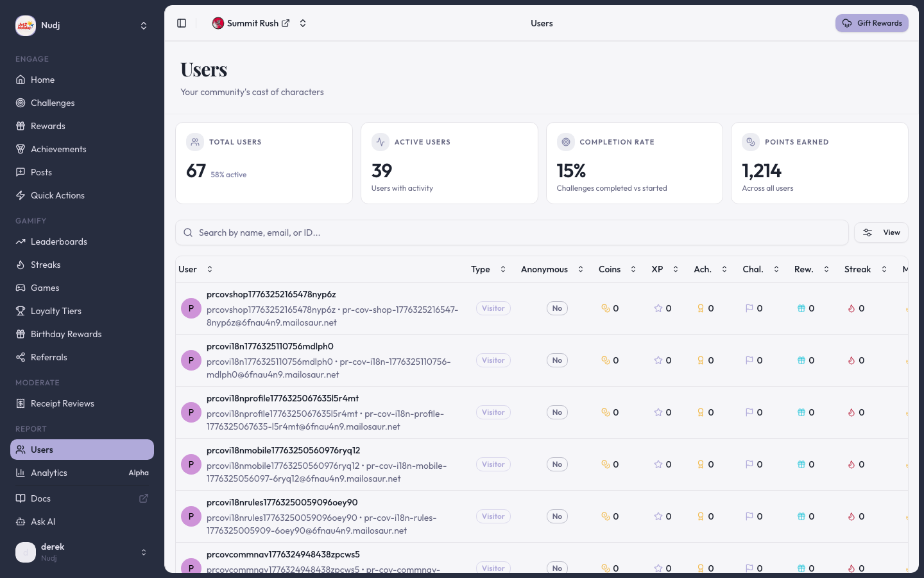Click the Docs external link icon
The height and width of the screenshot is (578, 924).
click(144, 498)
